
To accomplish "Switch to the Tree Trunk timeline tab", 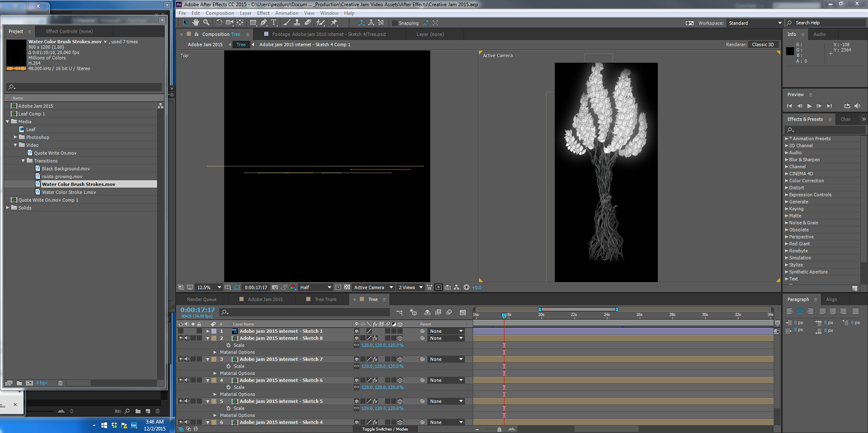I will tap(325, 300).
